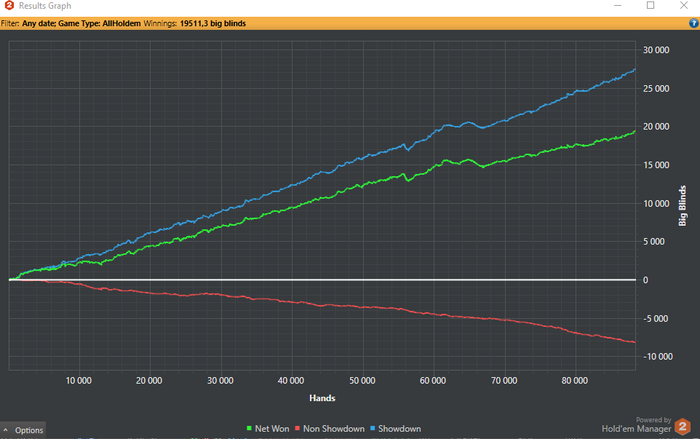Click the '20 000' y-axis value
700x439 pixels.
click(656, 127)
